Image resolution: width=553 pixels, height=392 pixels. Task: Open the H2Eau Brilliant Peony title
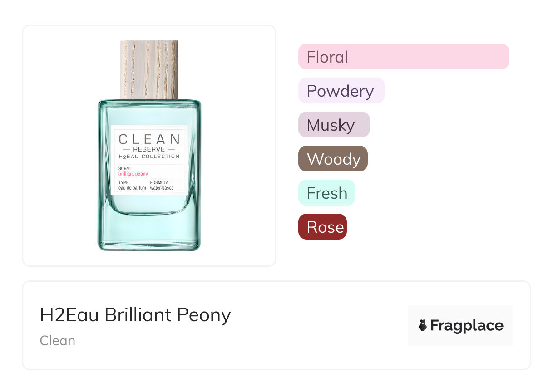coord(135,315)
